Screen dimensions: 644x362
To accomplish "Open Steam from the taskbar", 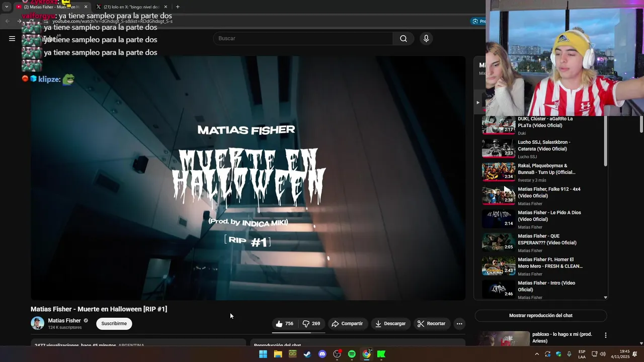I will [307, 354].
